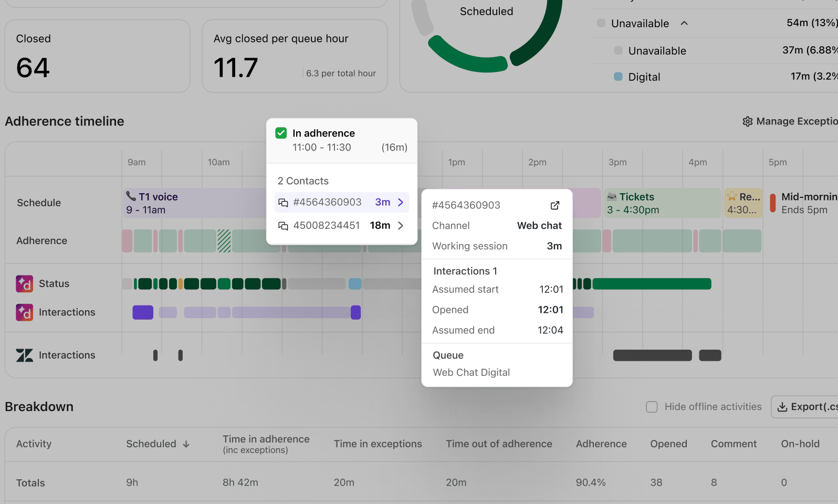Viewport: 838px width, 504px height.
Task: Click the download icon on Export button
Action: point(782,407)
